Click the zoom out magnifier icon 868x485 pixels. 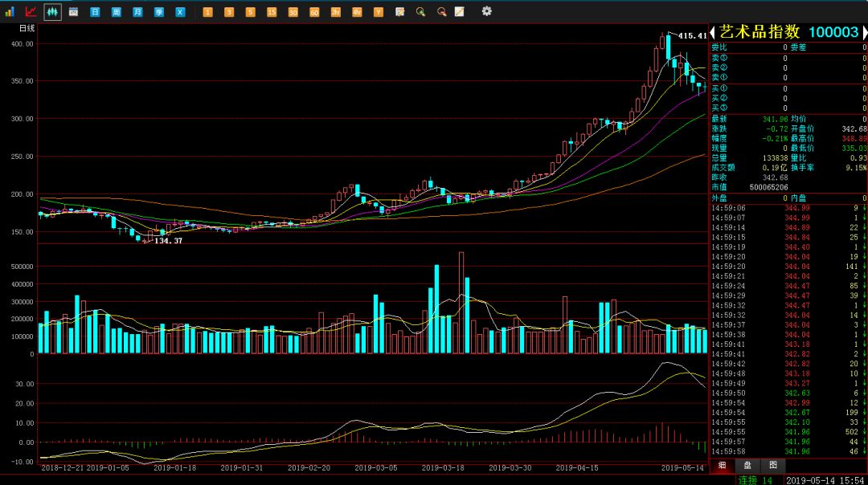(x=442, y=11)
